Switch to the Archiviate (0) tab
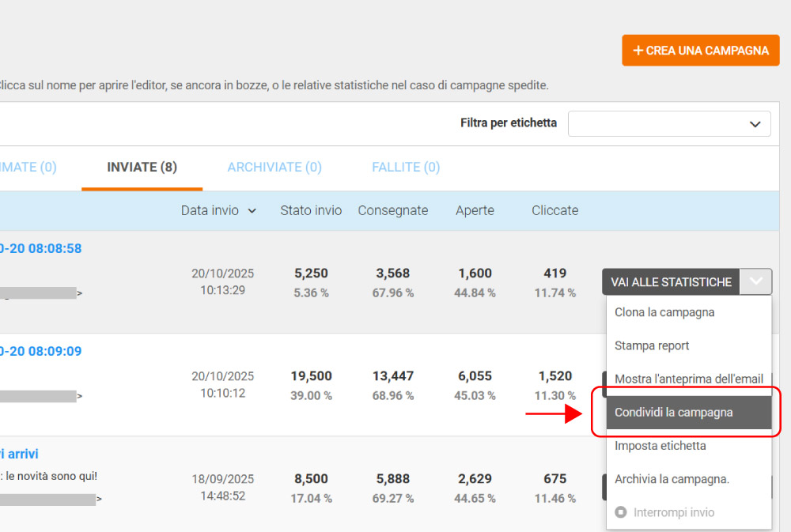 point(274,167)
